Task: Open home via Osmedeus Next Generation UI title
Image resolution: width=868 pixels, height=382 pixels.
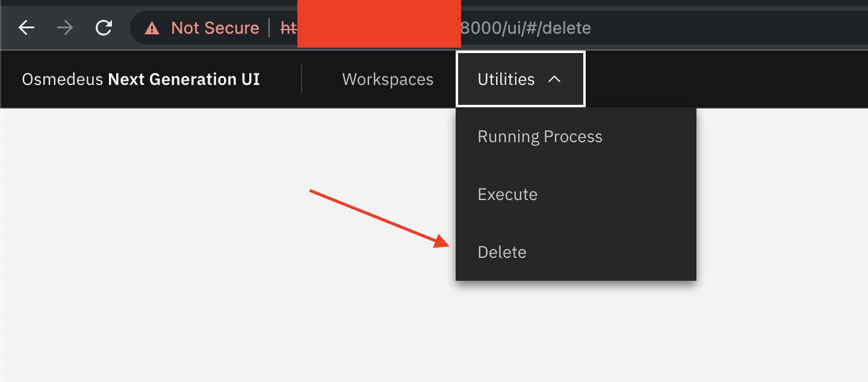Action: coord(140,78)
